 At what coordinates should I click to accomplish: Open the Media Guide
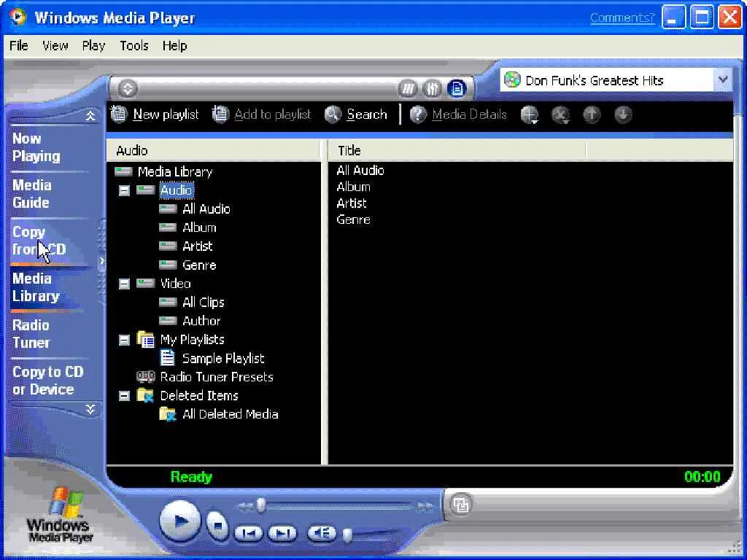[31, 194]
